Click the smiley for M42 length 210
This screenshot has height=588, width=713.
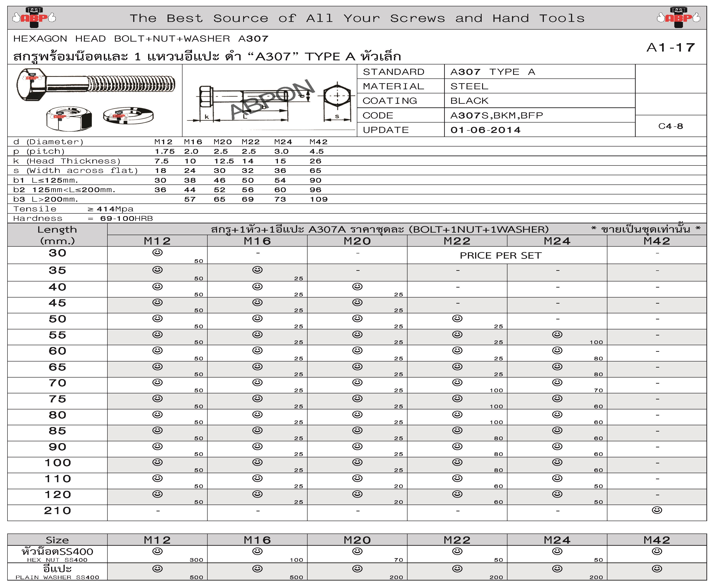tap(657, 510)
